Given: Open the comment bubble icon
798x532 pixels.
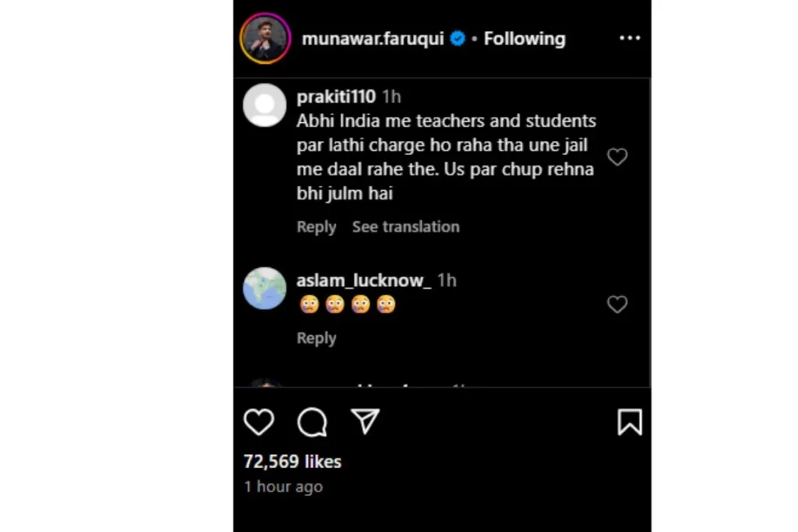Looking at the screenshot, I should [312, 422].
